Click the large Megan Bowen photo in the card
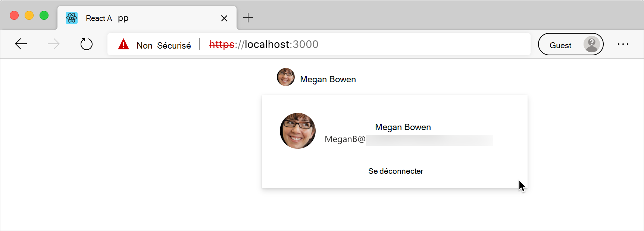 (x=298, y=131)
